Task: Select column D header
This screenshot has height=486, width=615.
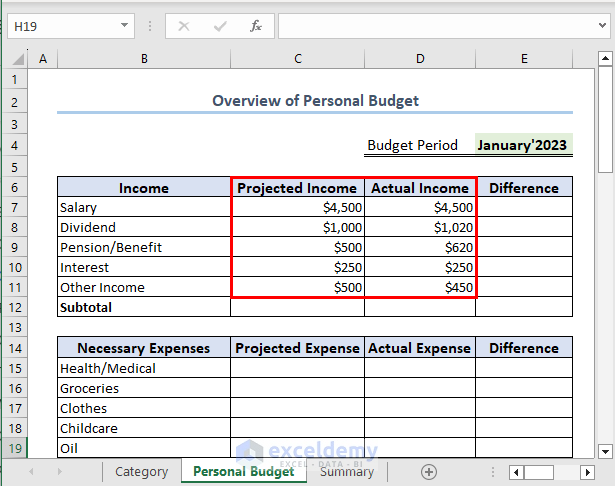Action: [420, 59]
